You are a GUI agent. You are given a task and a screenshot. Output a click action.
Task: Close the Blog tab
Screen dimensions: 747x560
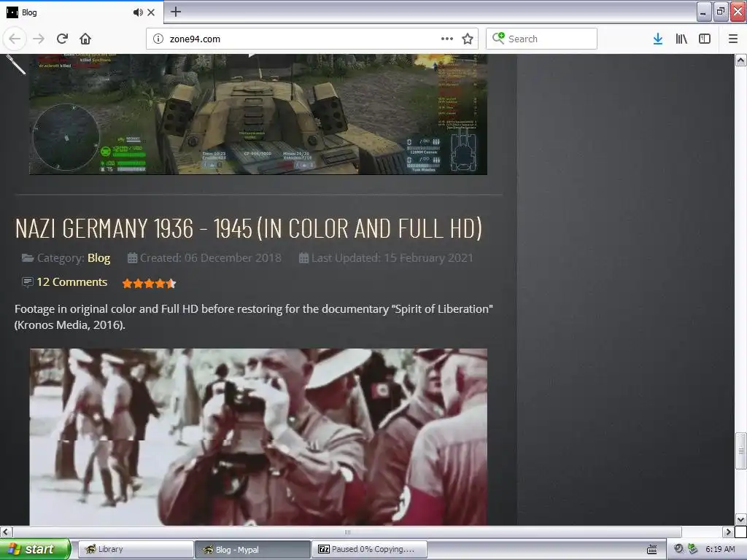tap(151, 12)
